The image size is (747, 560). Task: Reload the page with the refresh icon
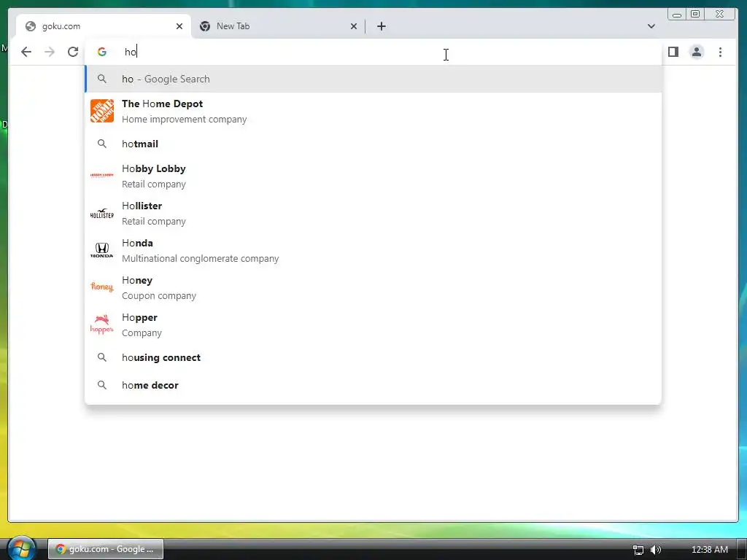(73, 52)
